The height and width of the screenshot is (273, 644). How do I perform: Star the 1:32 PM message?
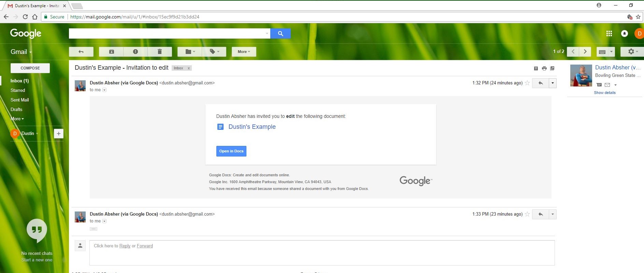527,83
